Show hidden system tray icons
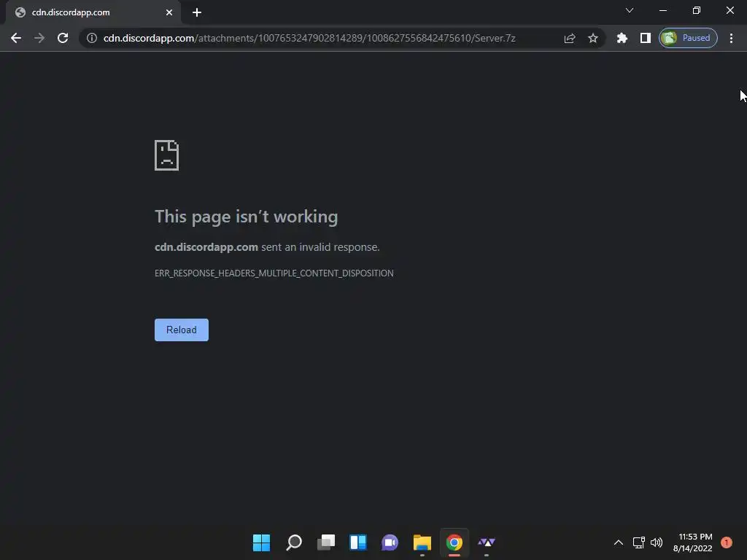 click(x=619, y=542)
